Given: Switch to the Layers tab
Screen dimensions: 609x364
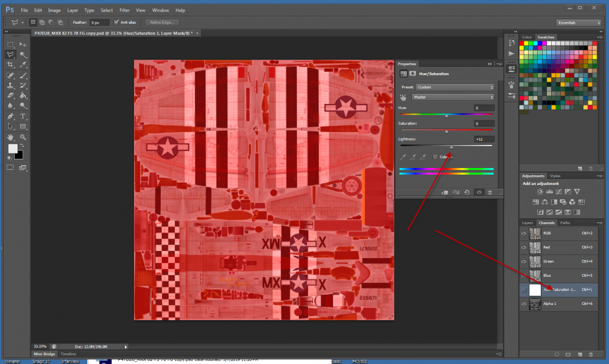Looking at the screenshot, I should [x=527, y=223].
